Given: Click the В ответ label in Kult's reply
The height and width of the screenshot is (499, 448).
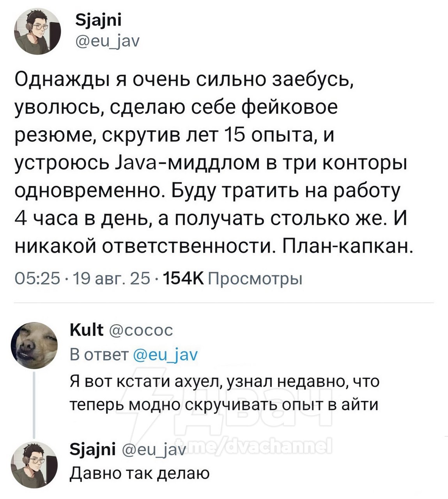Looking at the screenshot, I should coord(99,354).
